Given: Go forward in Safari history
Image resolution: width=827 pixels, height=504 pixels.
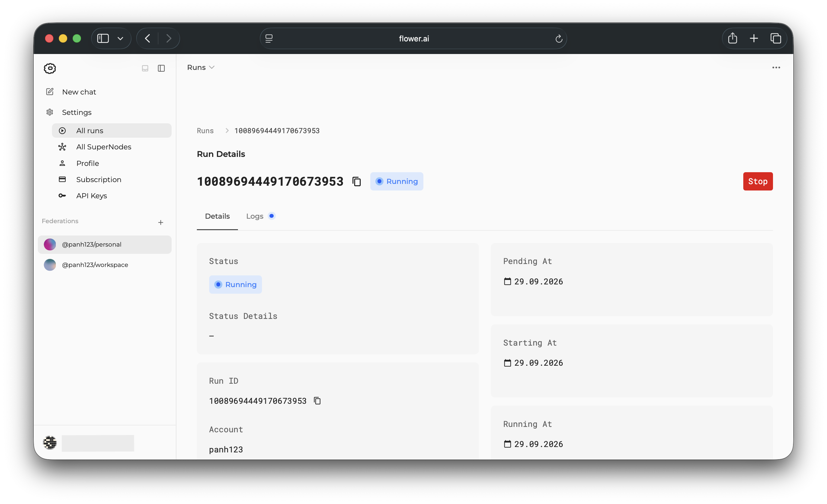Looking at the screenshot, I should click(x=169, y=39).
